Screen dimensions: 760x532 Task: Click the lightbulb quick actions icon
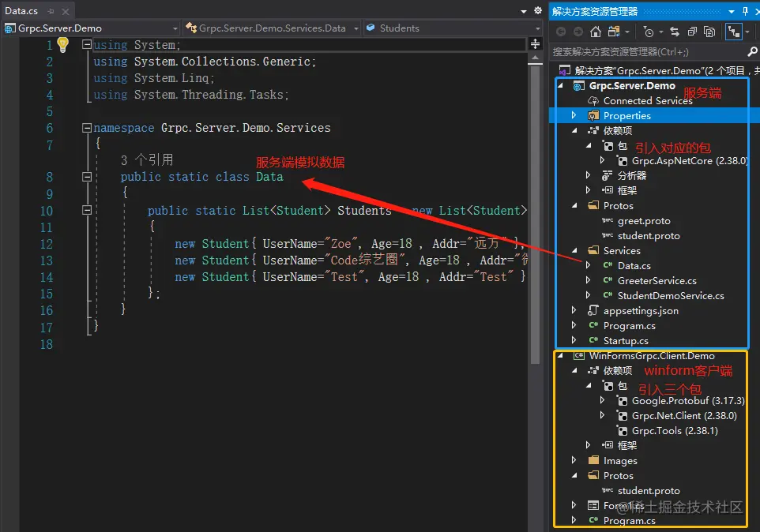pyautogui.click(x=62, y=45)
